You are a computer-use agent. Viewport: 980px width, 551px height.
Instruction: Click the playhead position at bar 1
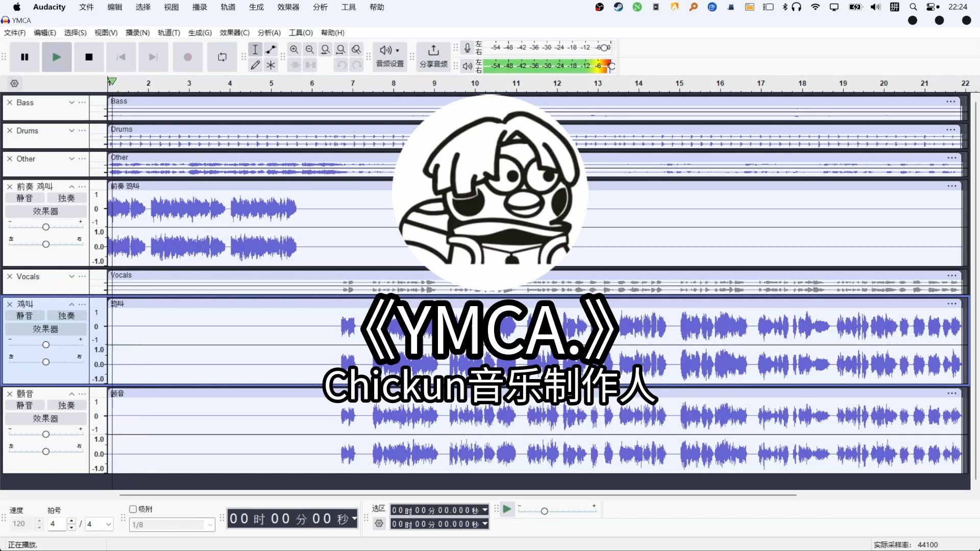(110, 83)
